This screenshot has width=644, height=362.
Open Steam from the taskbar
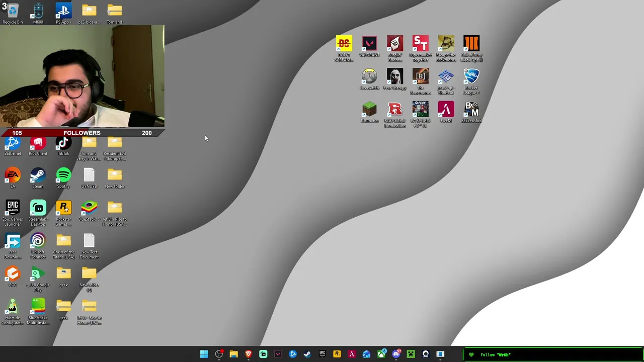click(307, 354)
